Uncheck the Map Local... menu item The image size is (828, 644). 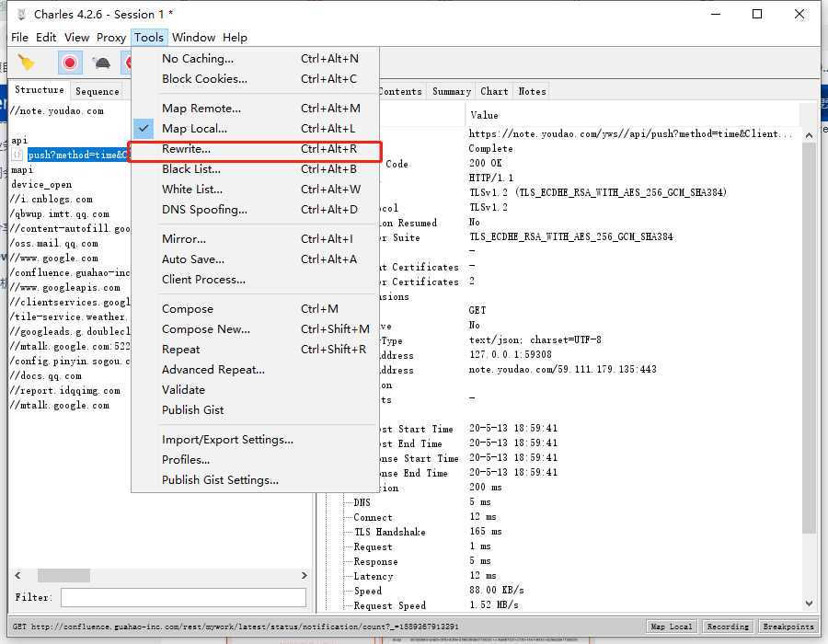click(x=255, y=128)
